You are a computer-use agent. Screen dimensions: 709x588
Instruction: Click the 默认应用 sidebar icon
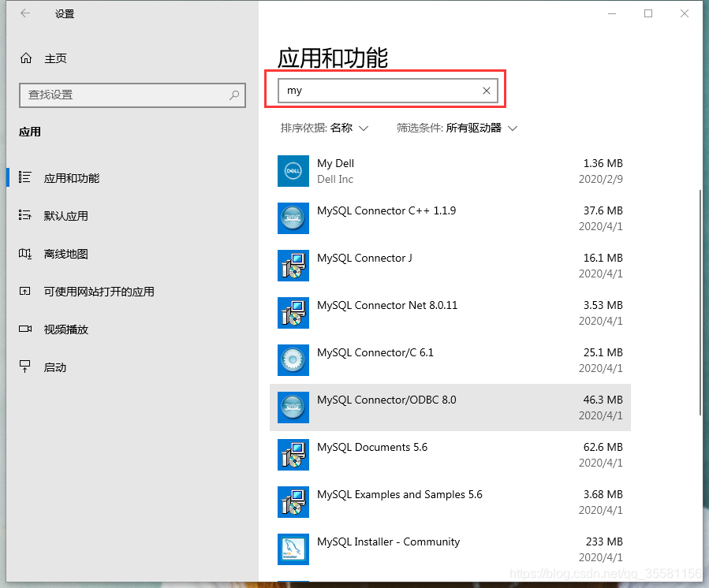[25, 215]
